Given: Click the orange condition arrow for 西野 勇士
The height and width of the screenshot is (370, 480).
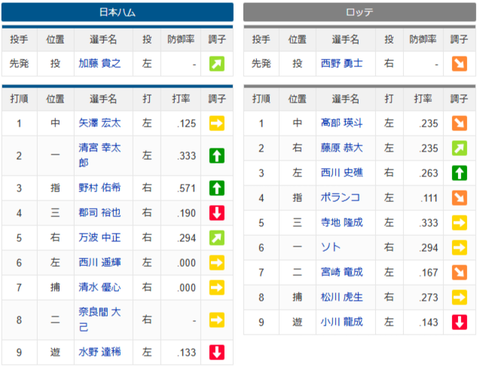Looking at the screenshot, I should pos(459,64).
